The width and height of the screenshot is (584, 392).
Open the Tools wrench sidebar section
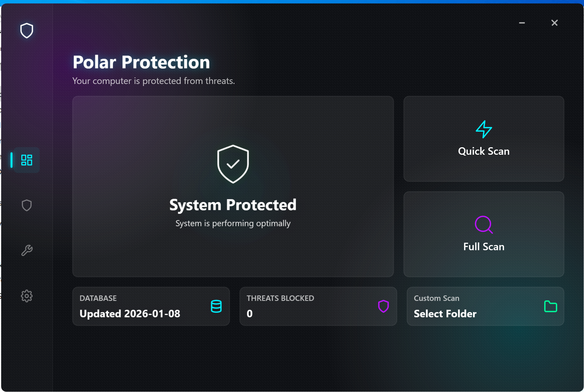[26, 251]
